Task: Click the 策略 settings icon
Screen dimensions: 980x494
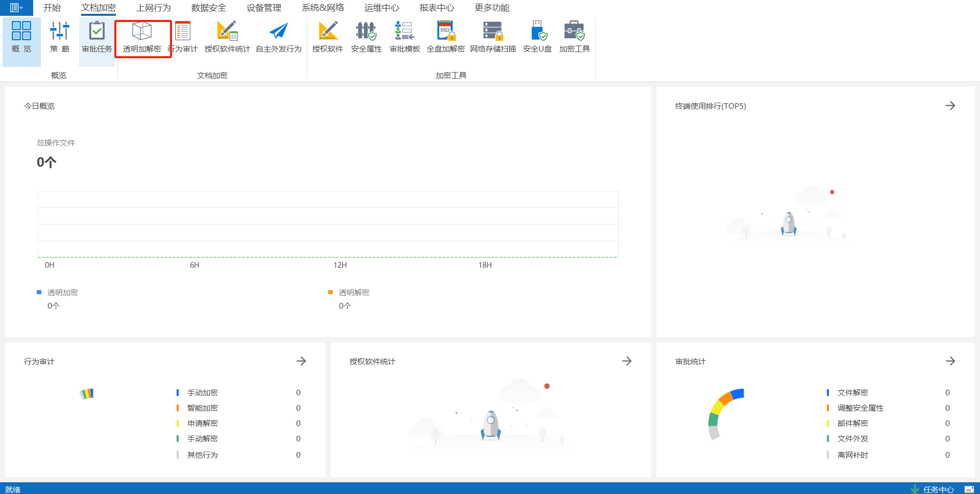Action: click(x=60, y=37)
